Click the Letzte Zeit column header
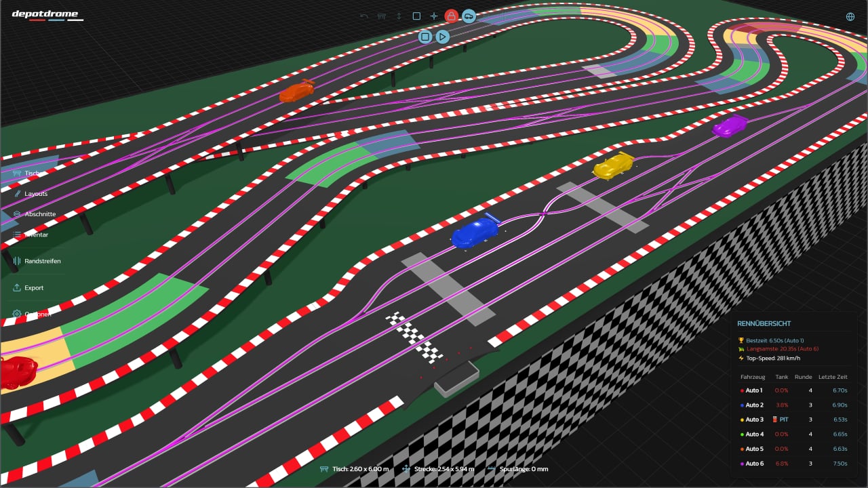868x488 pixels. (832, 377)
